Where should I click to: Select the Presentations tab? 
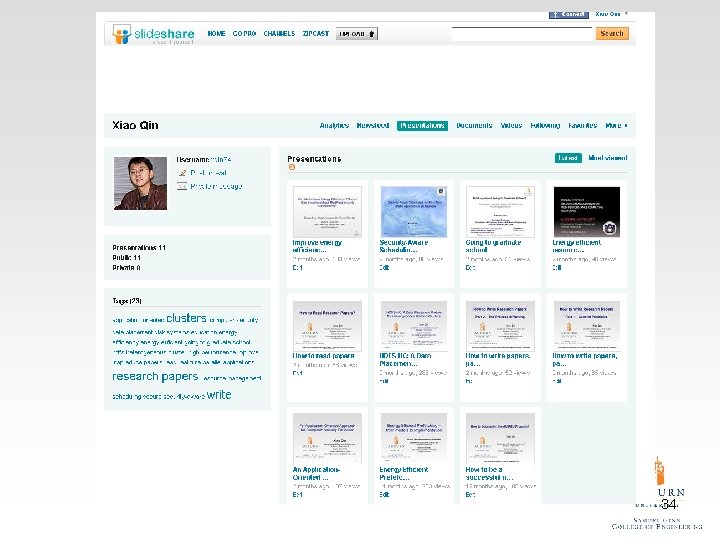tap(422, 125)
